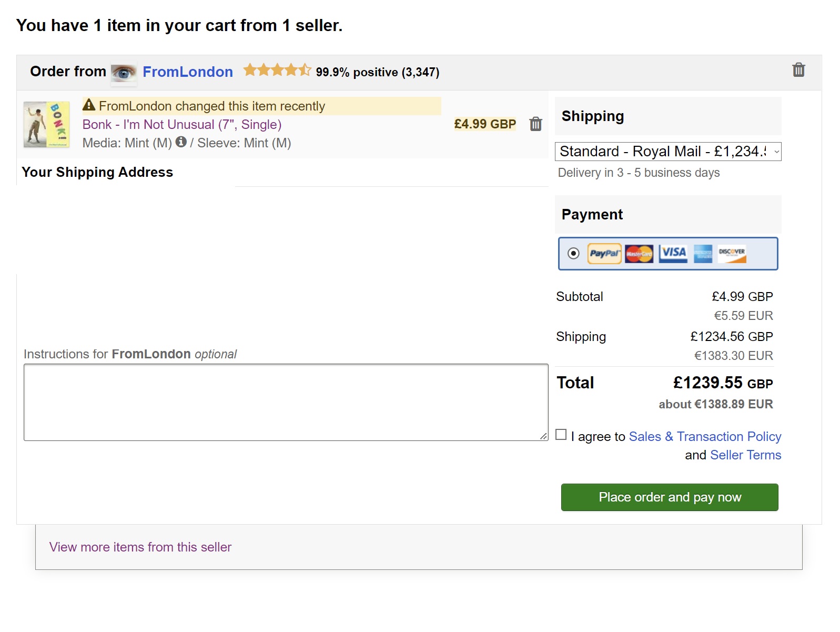Click the MasterCard logo
This screenshot has width=840, height=632.
tap(639, 254)
